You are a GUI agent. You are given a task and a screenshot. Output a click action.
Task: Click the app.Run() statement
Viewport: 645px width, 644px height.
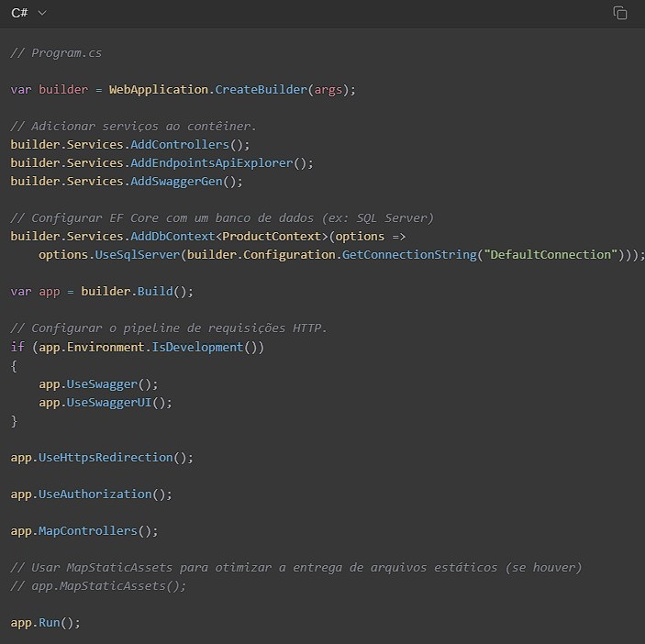tap(45, 622)
